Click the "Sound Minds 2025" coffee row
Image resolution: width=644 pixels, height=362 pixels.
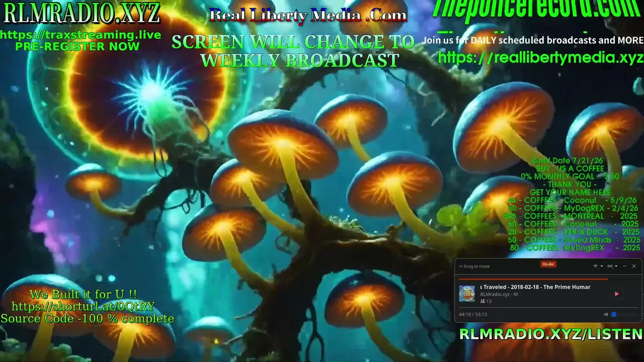574,240
